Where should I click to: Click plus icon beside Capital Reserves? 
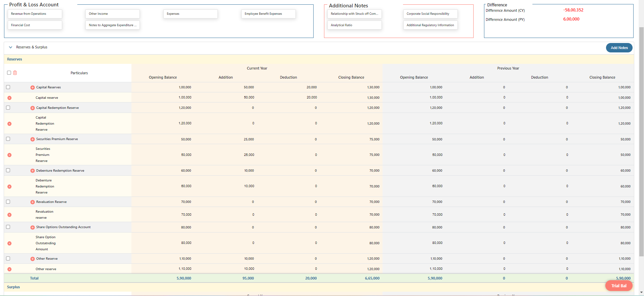pos(33,87)
